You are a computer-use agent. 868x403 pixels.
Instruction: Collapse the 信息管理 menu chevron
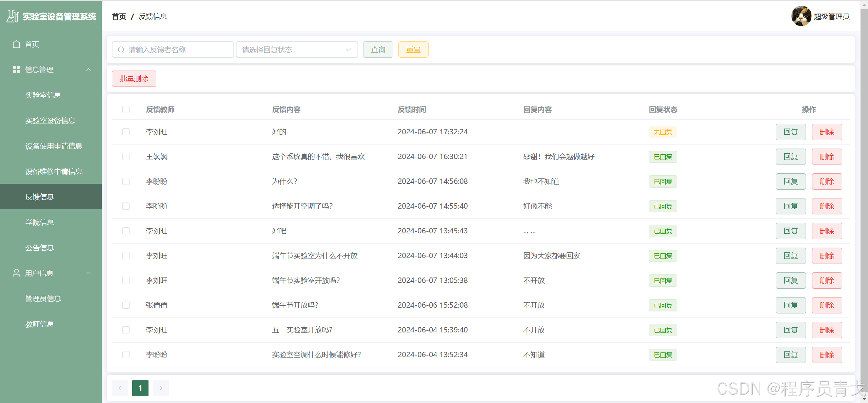point(88,70)
